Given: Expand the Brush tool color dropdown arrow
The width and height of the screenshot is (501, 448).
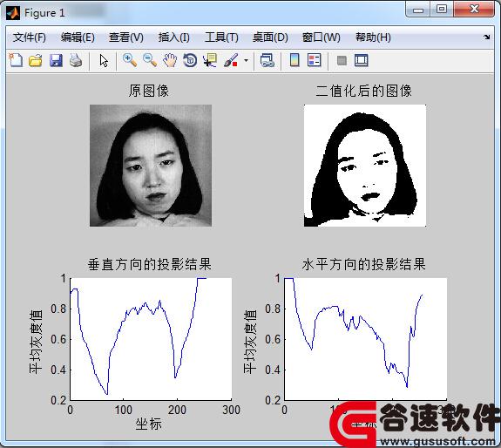Looking at the screenshot, I should (246, 60).
